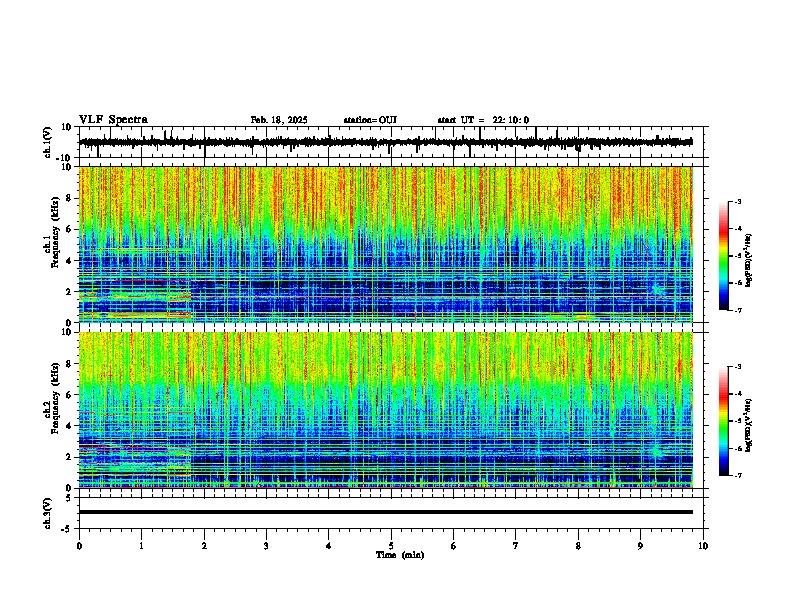
Task: Click time axis tick label "8"
Action: pos(578,546)
